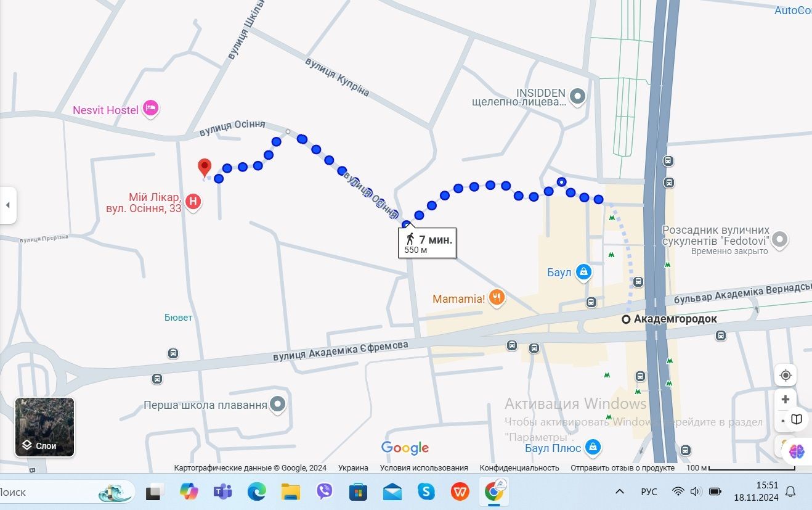Screen dimensions: 812x510
Task: Switch to Chrome in the taskbar
Action: click(493, 490)
